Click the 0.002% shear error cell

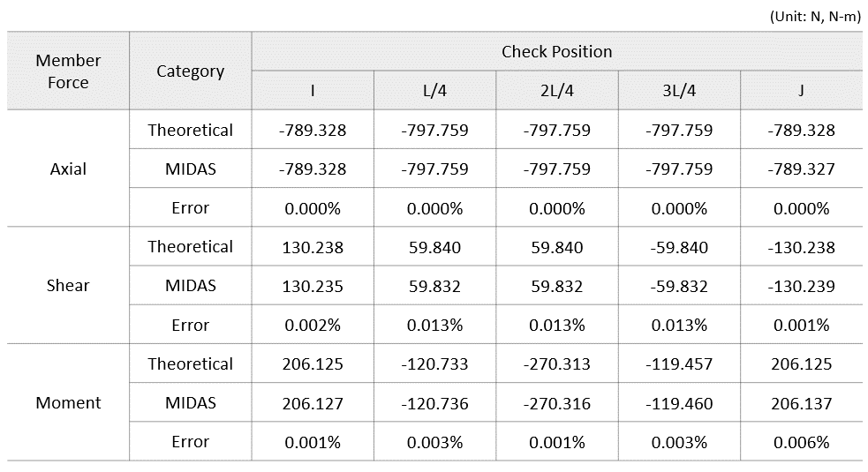[x=313, y=325]
